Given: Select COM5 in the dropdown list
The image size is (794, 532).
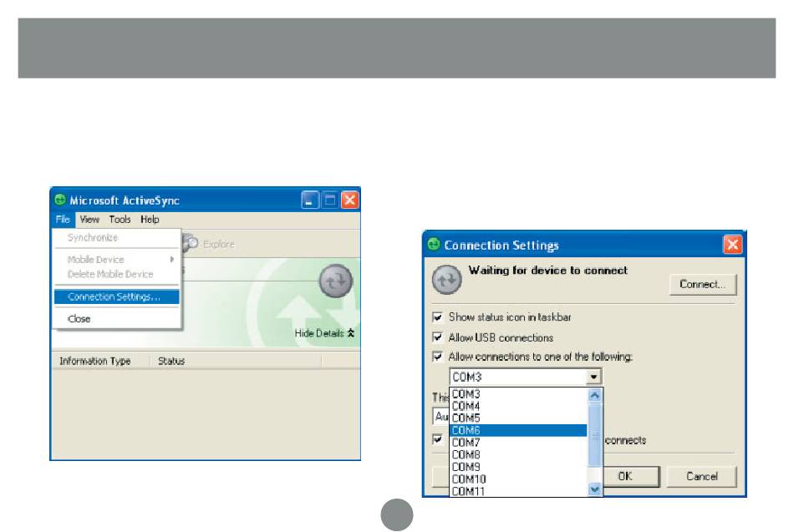Looking at the screenshot, I should (x=518, y=418).
